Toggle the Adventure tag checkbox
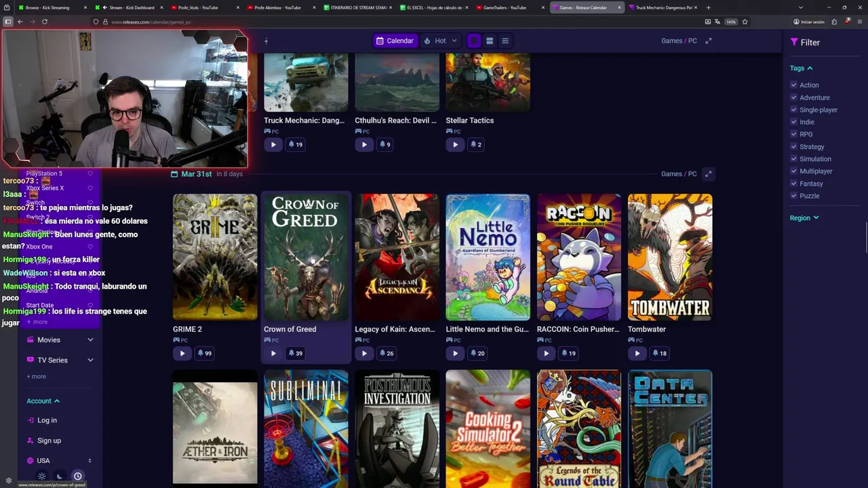Screen dimensions: 868x488 pos(793,97)
